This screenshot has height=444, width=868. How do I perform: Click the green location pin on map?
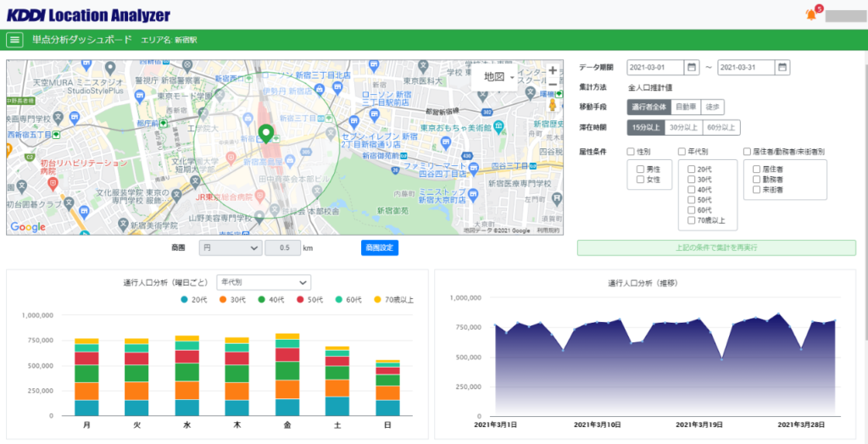click(x=266, y=134)
